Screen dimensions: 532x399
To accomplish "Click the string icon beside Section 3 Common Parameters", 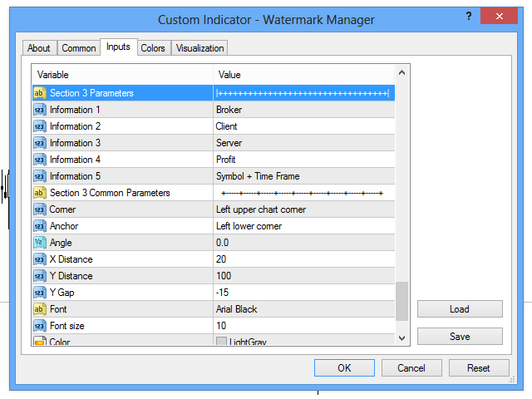I will 40,193.
